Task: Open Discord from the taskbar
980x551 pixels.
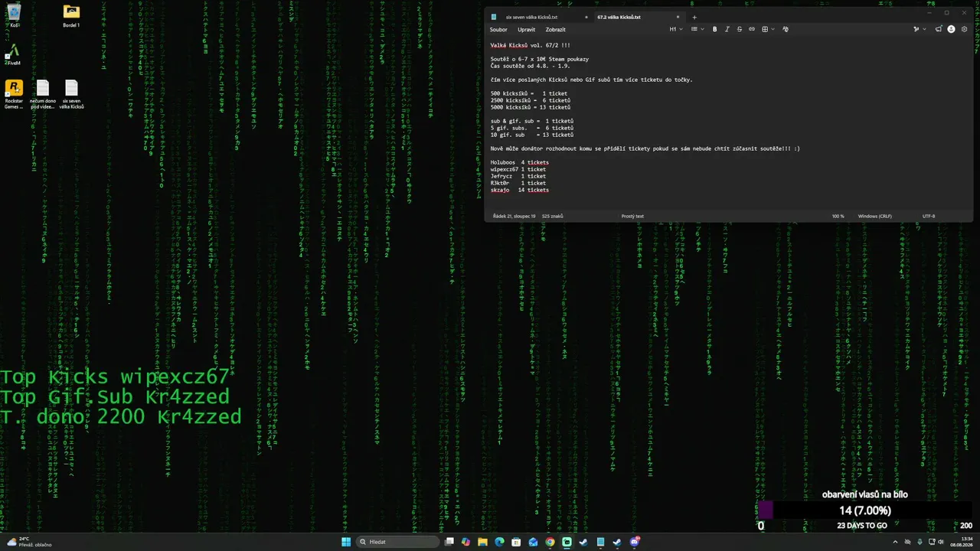Action: 635,542
